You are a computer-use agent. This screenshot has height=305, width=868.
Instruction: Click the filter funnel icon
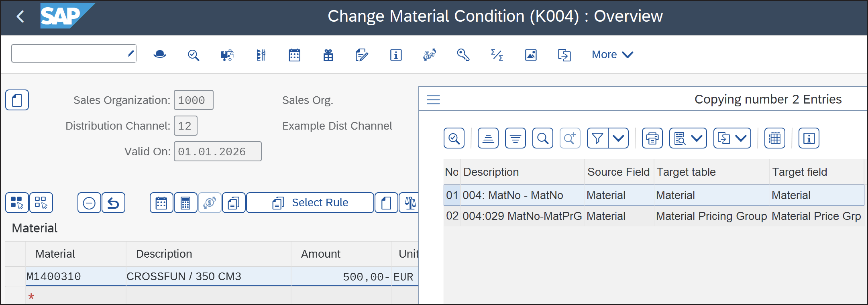point(597,138)
